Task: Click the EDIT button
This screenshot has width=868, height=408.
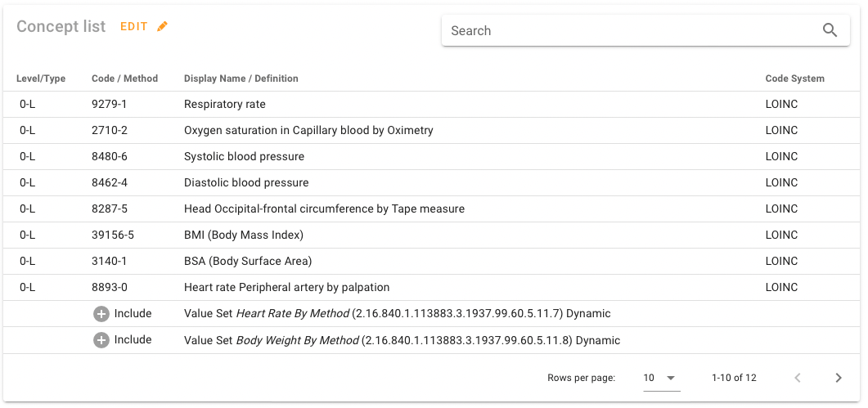Action: point(134,27)
